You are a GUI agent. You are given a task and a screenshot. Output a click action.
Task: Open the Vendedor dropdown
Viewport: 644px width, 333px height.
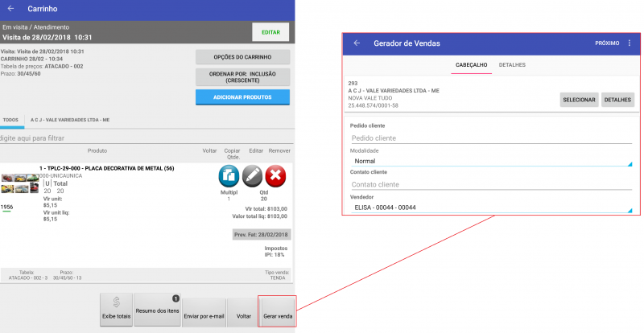tap(489, 207)
